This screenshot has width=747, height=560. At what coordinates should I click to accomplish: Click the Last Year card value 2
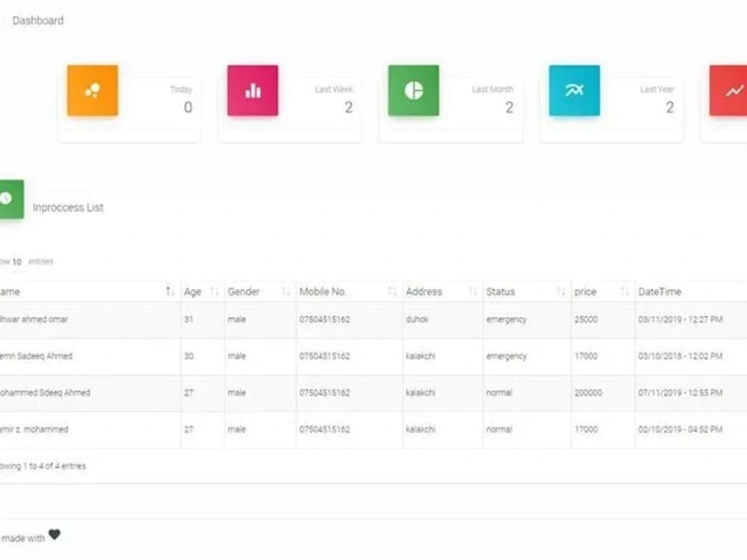click(670, 108)
